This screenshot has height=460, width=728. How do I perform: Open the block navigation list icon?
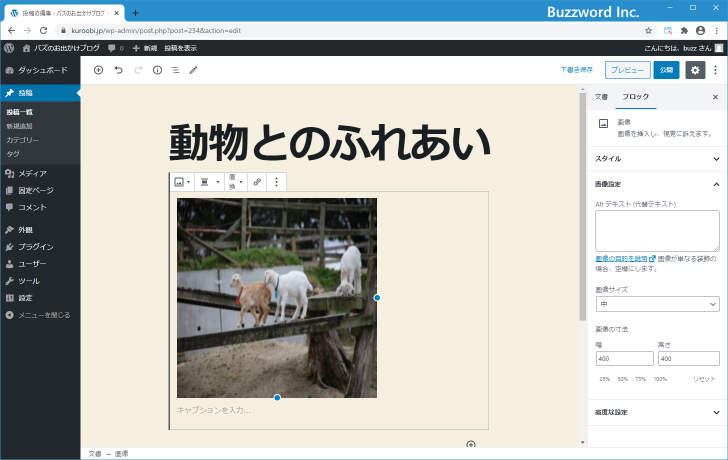tap(176, 70)
